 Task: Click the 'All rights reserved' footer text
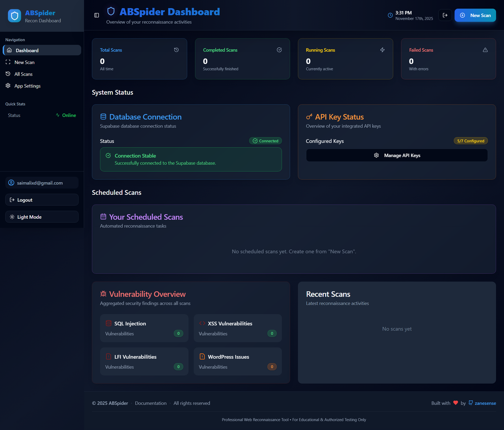(192, 403)
